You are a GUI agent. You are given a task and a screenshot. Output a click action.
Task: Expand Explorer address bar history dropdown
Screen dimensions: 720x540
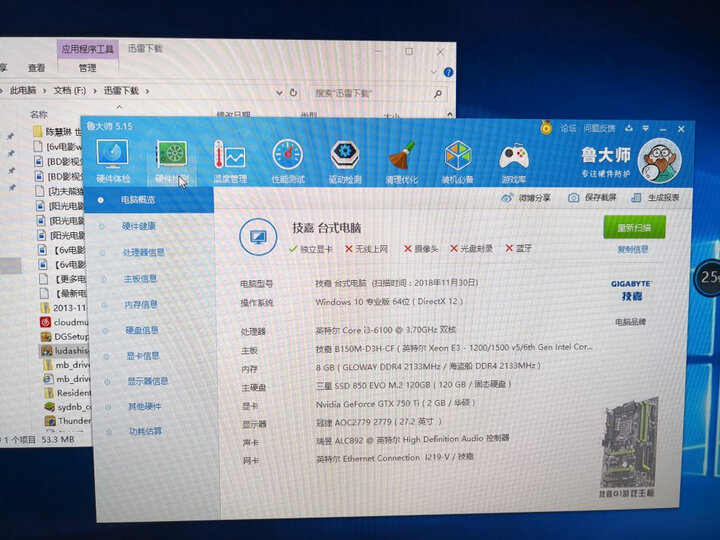point(279,92)
